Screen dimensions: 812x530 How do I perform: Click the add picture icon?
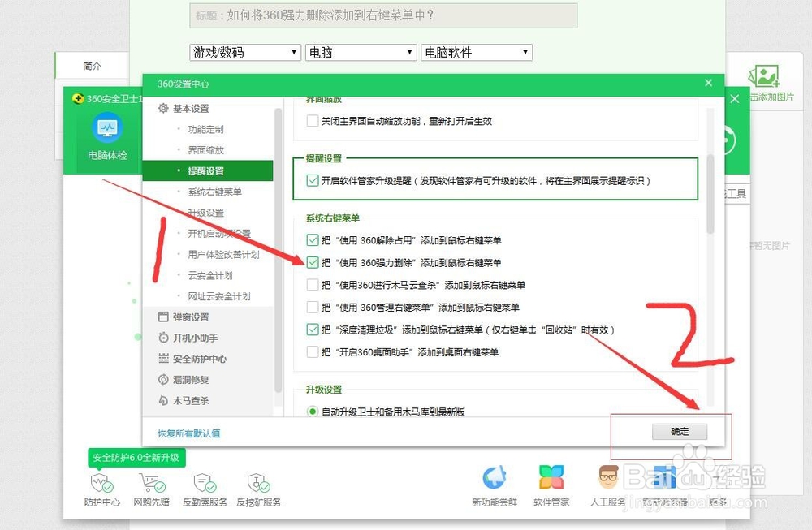764,76
